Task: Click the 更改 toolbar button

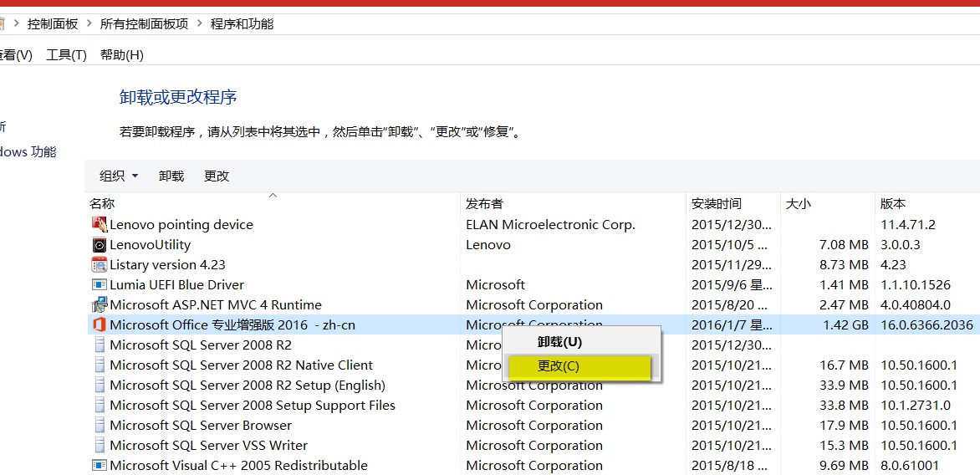Action: tap(217, 176)
